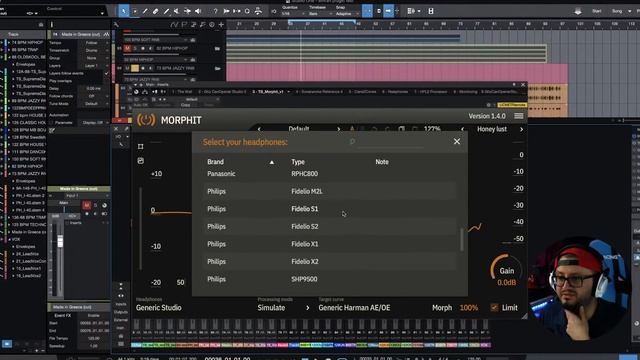Switch to the Headphones insert tab
This screenshot has height=360, width=640.
tap(395, 92)
